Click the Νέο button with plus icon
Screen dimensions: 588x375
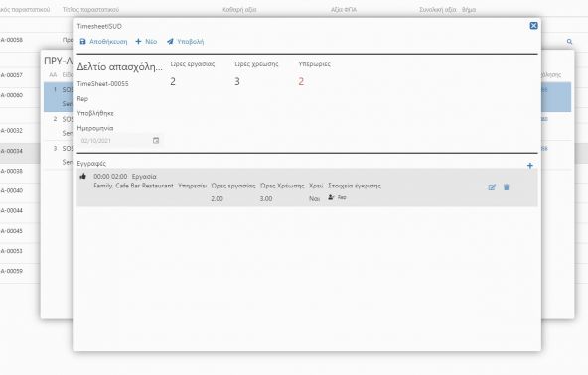(x=146, y=42)
